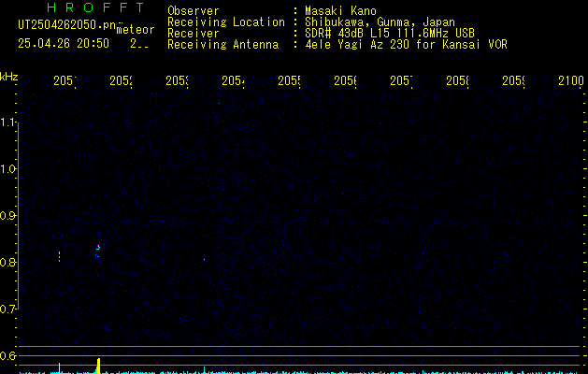Click the dashed cyan echo near 0.8 kHz

coord(59,256)
